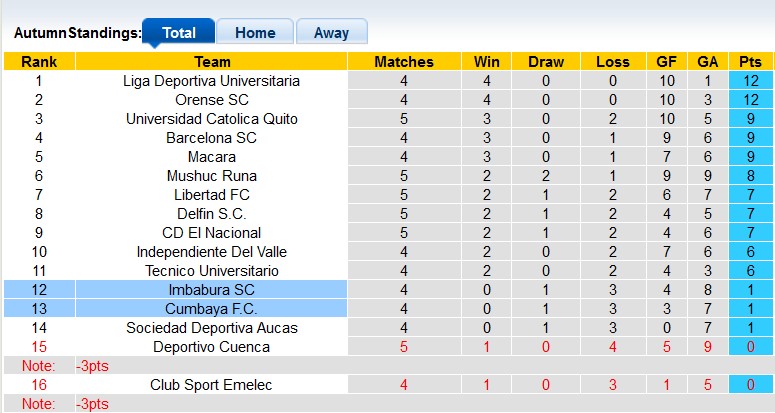The image size is (775, 413).
Task: Select the Away standings tab
Action: tap(331, 32)
